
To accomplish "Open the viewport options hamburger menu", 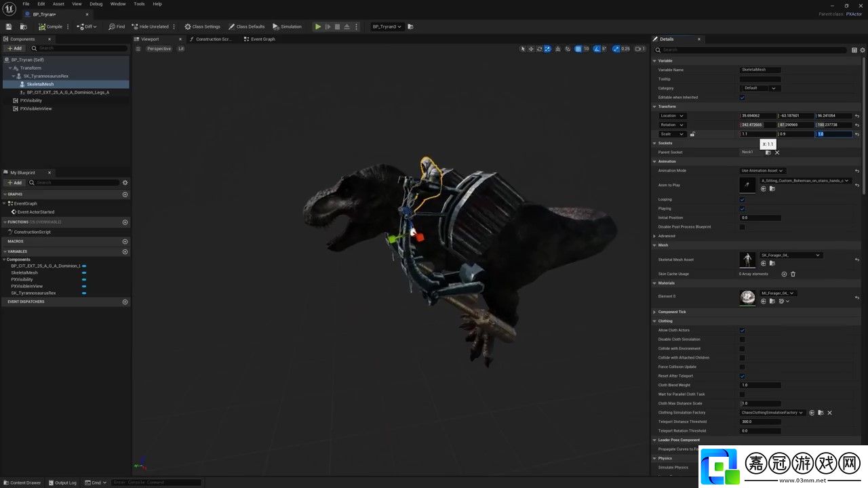I will coord(138,49).
